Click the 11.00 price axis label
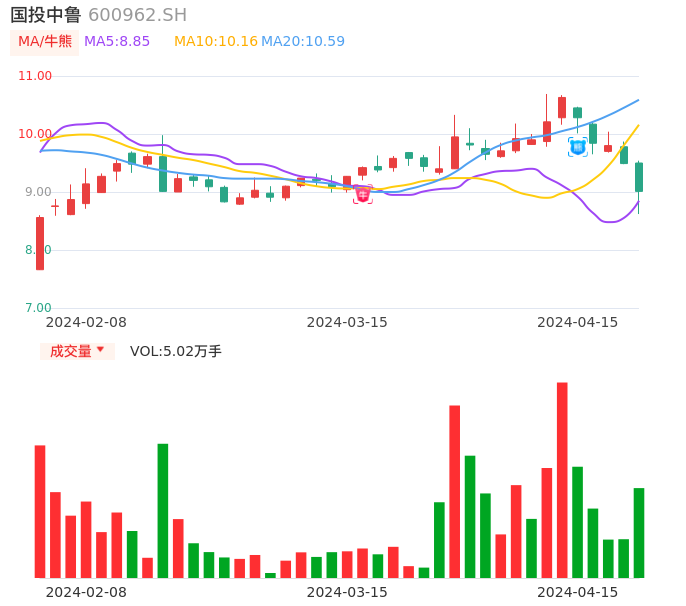Image resolution: width=686 pixels, height=606 pixels. point(35,76)
